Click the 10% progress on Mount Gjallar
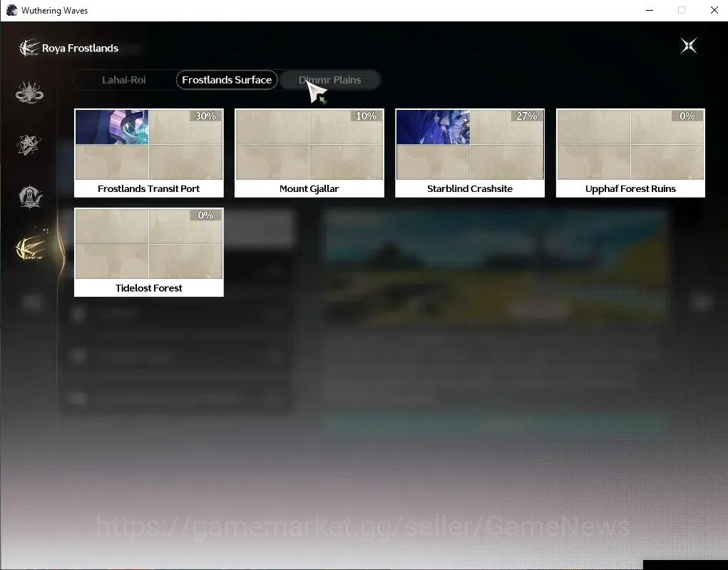The width and height of the screenshot is (728, 570). click(366, 116)
